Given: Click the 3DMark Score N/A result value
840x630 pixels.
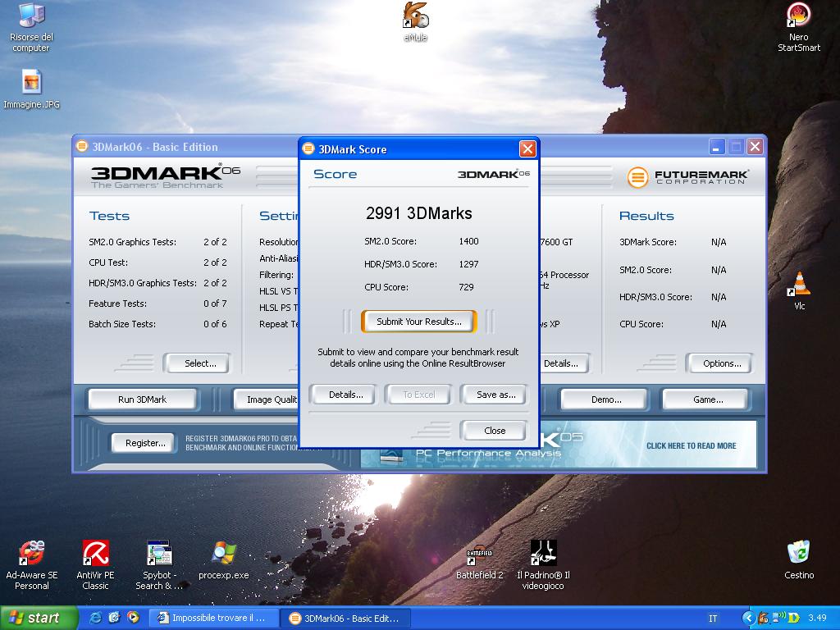Looking at the screenshot, I should 719,242.
